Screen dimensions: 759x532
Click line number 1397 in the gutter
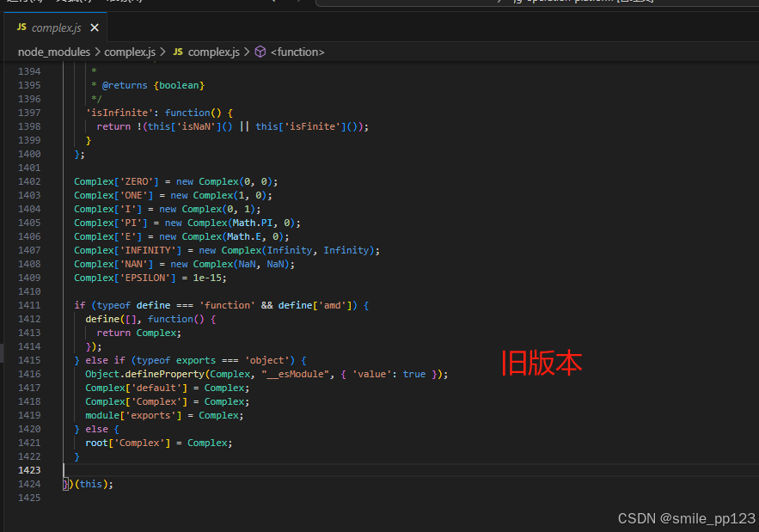pos(29,113)
